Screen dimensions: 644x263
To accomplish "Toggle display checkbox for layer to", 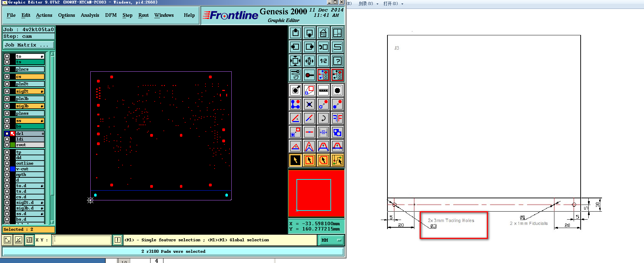I will pos(7,56).
